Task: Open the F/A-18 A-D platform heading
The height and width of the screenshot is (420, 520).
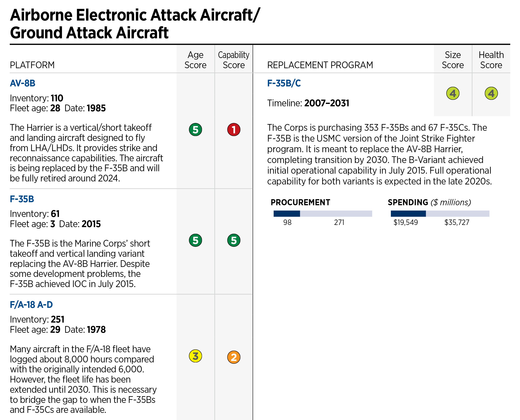Action: pyautogui.click(x=31, y=305)
